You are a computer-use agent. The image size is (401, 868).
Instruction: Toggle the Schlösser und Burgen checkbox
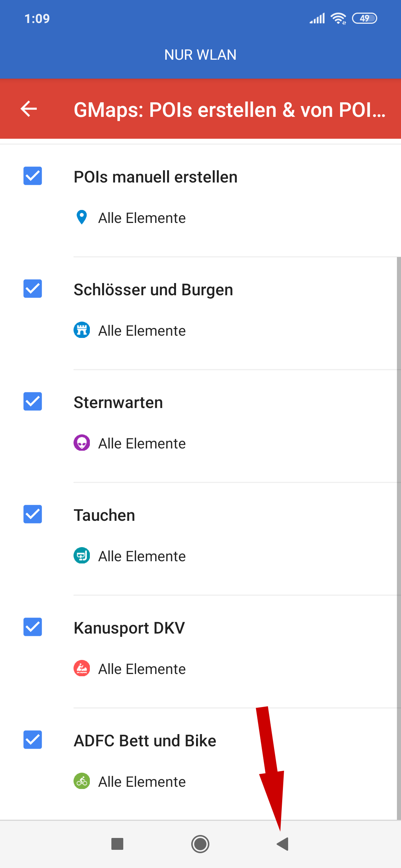pyautogui.click(x=33, y=289)
